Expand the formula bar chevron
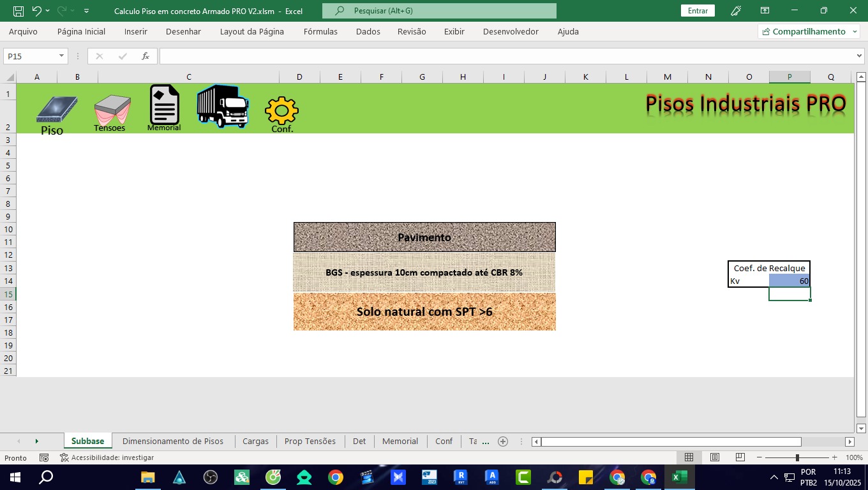This screenshot has width=868, height=490. click(x=859, y=56)
